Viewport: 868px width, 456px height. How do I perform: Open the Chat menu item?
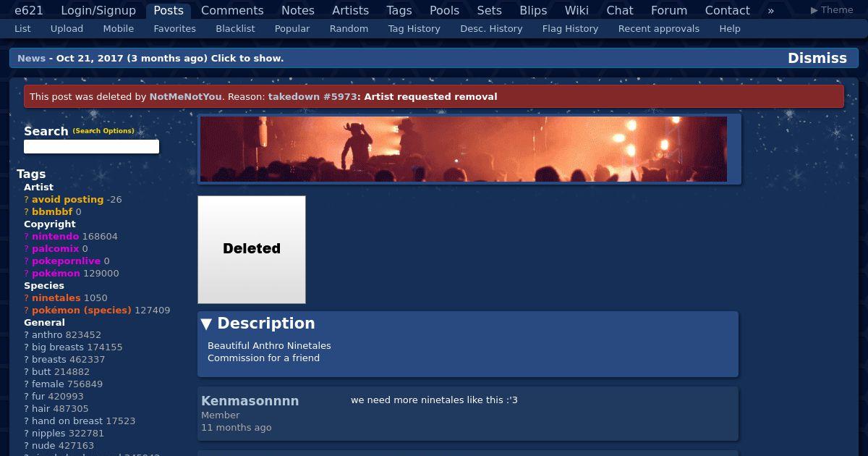(x=620, y=10)
